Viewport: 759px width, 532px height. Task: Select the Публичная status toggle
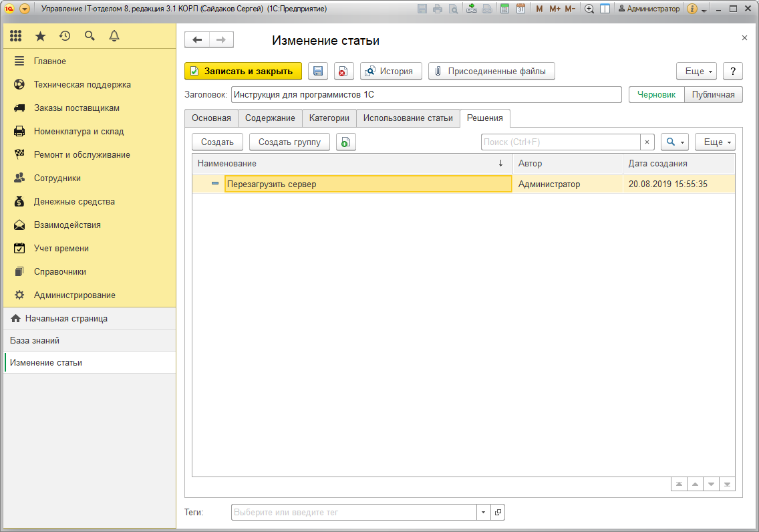713,94
